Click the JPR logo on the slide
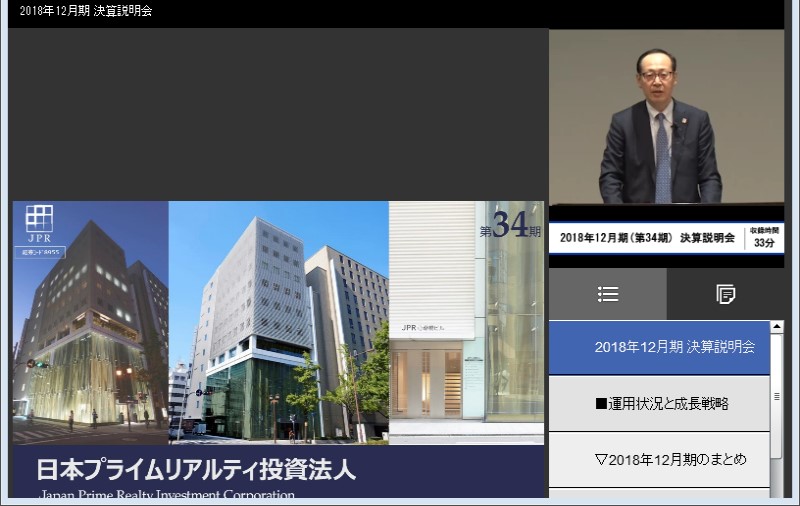This screenshot has height=506, width=800. pos(39,223)
